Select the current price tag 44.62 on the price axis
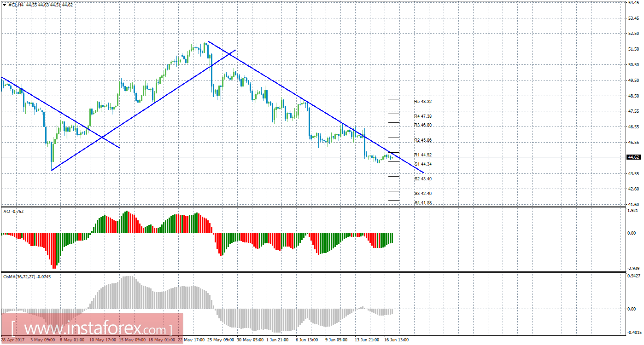Screen dimensions: 644x345 tap(633, 157)
